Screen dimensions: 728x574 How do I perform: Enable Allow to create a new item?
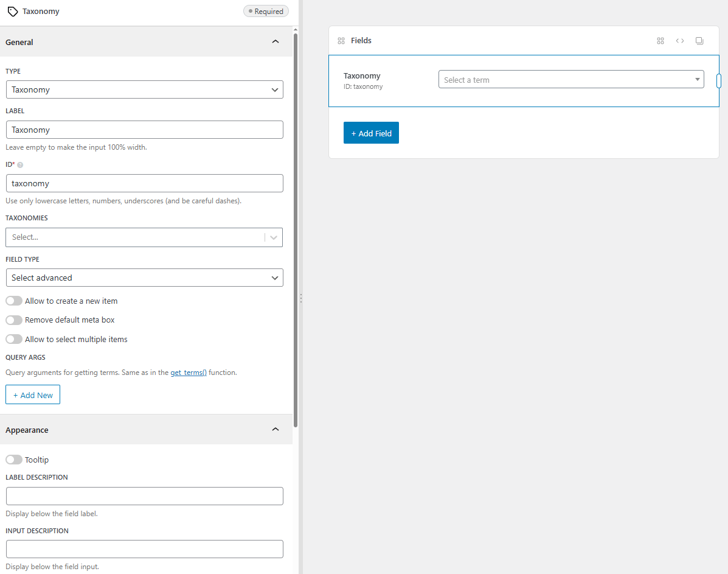point(14,301)
